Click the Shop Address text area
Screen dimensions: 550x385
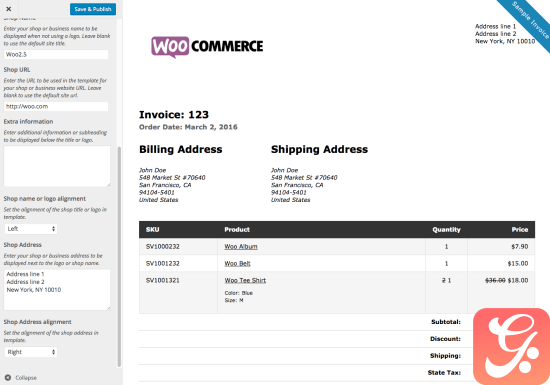coord(57,290)
